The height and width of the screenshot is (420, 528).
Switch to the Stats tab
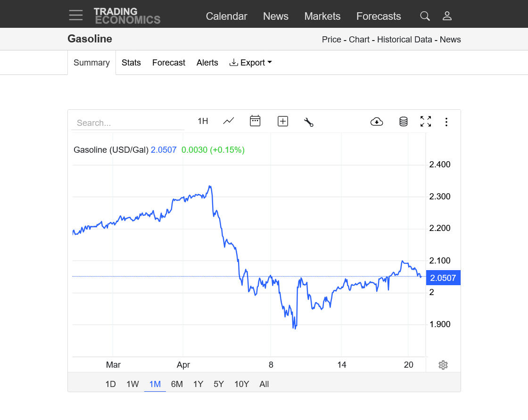(131, 63)
